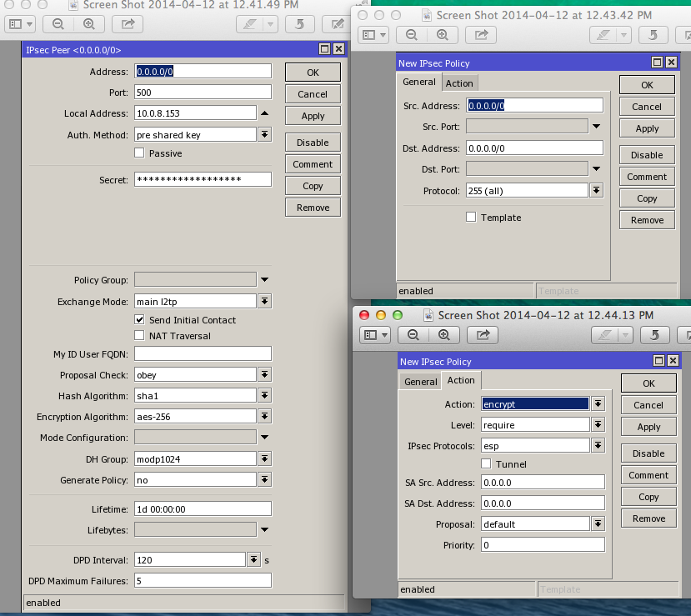Expand Mode Configuration field

[x=264, y=437]
